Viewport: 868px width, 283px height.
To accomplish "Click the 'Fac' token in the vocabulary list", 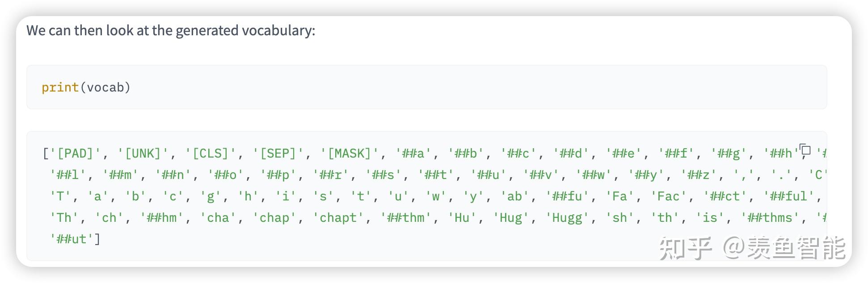I will tap(668, 196).
